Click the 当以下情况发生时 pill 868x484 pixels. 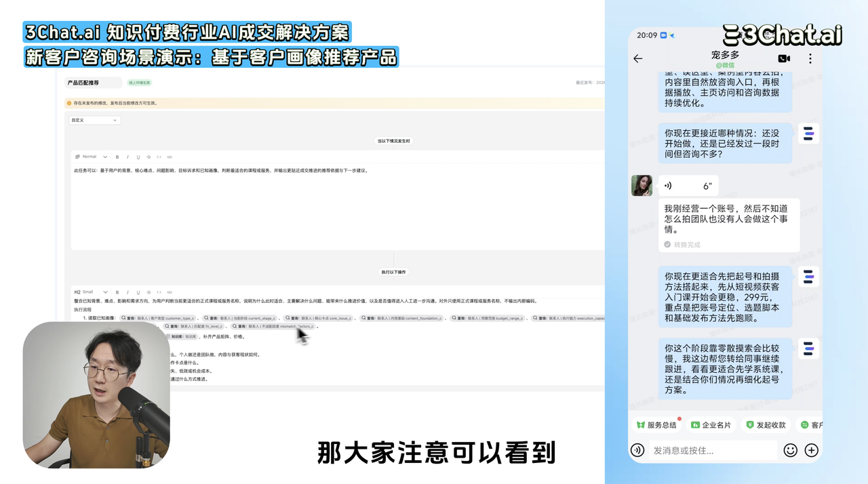click(x=393, y=141)
